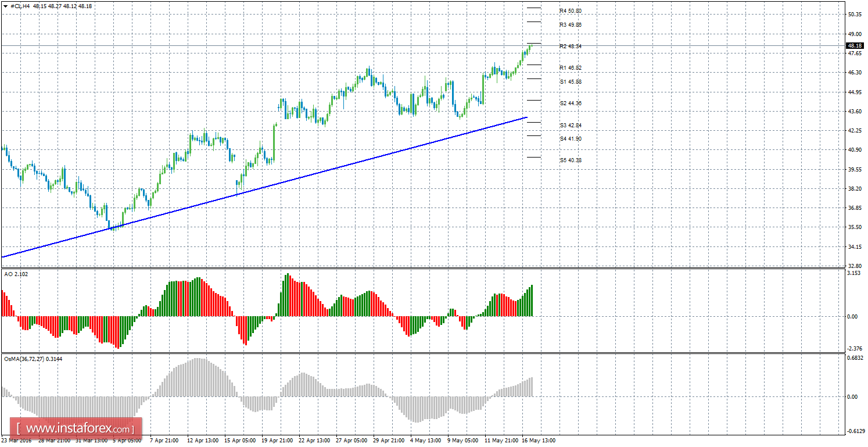Click the S3 42.84 pivot label

coord(571,126)
